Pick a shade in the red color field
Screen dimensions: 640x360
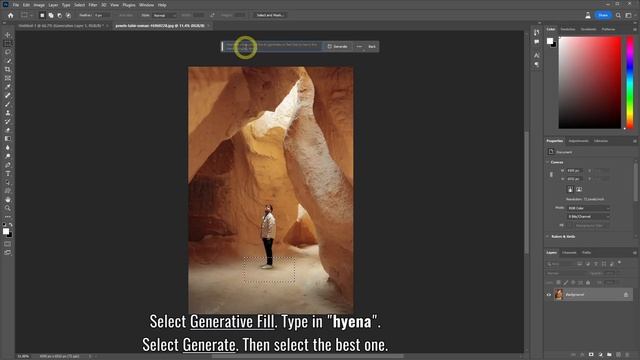tap(590, 82)
